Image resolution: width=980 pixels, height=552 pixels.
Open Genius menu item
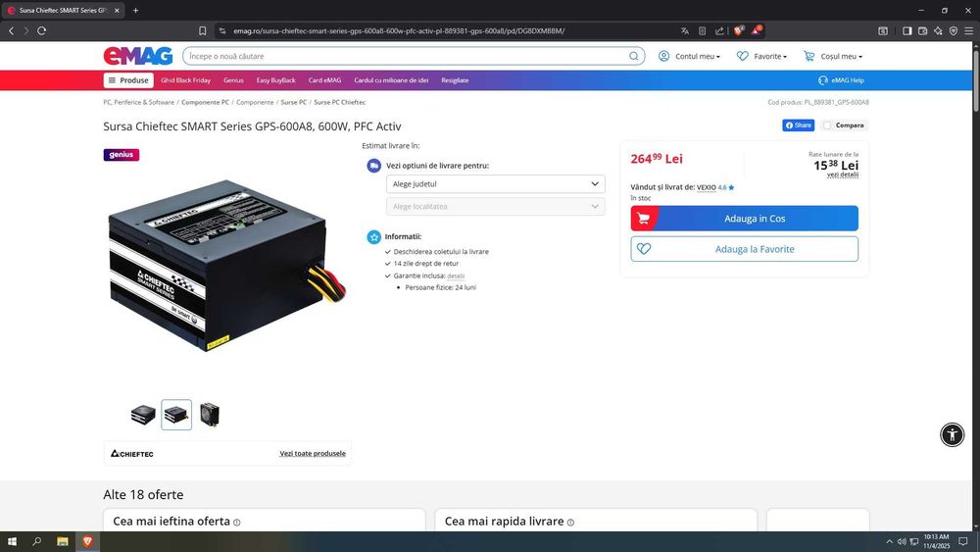pyautogui.click(x=233, y=80)
